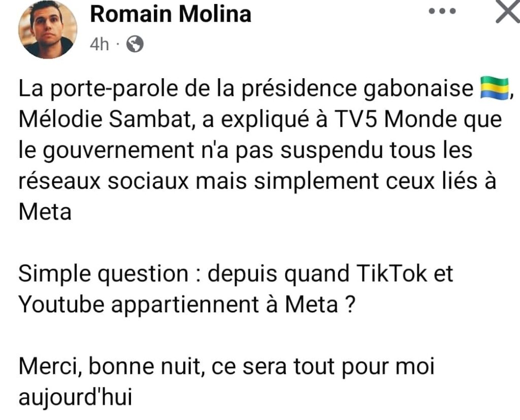520x420 pixels.
Task: Click the globe public audience icon
Action: point(134,45)
